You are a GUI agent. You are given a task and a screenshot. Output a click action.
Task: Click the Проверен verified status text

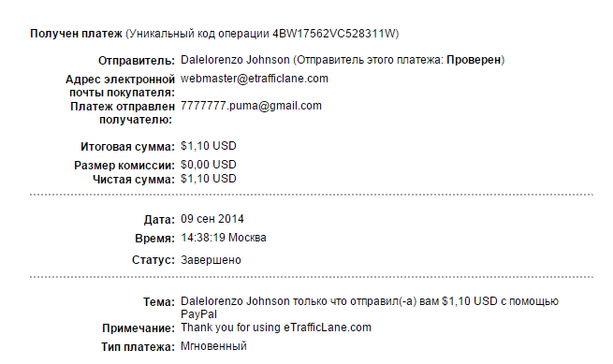click(x=474, y=60)
